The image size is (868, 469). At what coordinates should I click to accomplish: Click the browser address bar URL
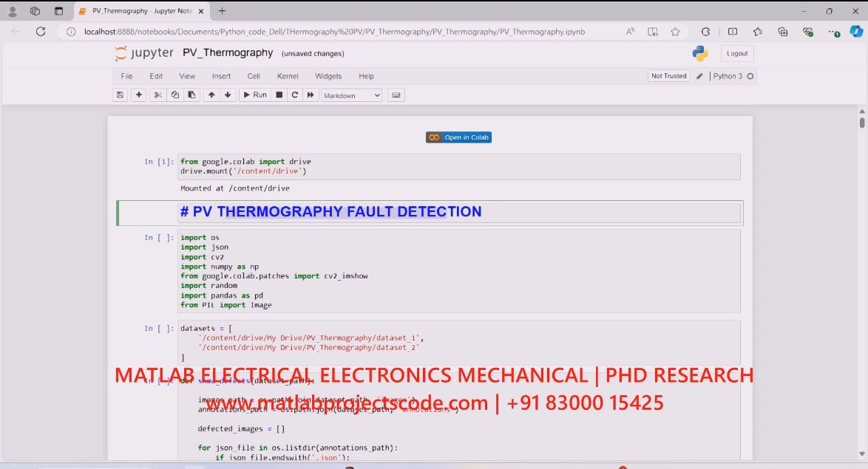(x=334, y=32)
